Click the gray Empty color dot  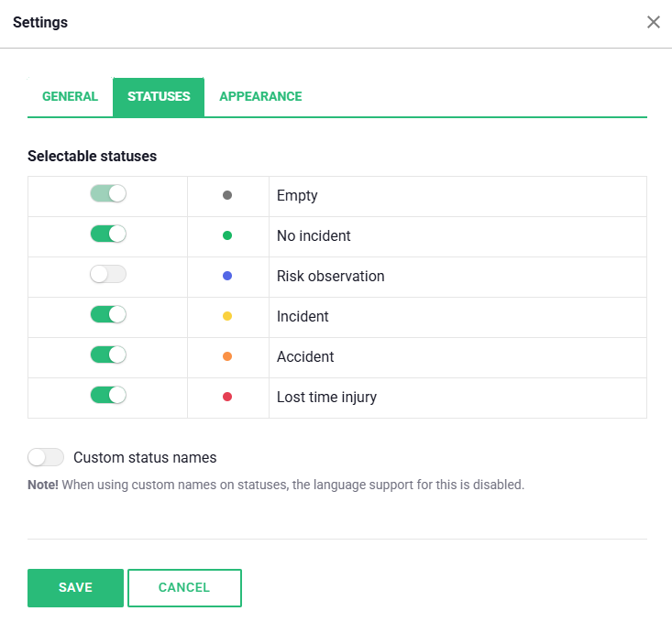pyautogui.click(x=227, y=195)
